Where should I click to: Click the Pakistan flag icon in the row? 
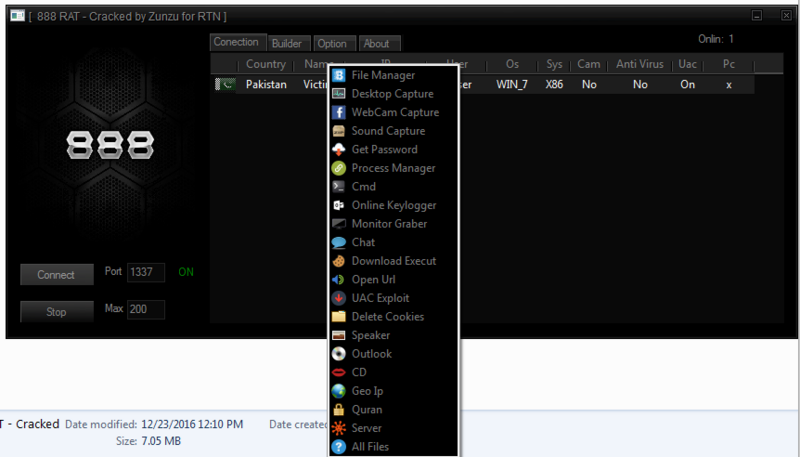click(225, 84)
